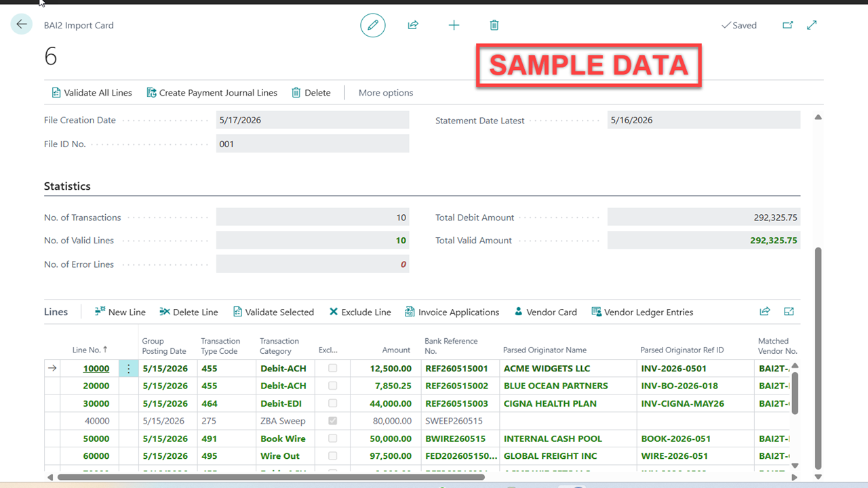Screen dimensions: 868x488
Task: Open More options menu
Action: click(386, 93)
